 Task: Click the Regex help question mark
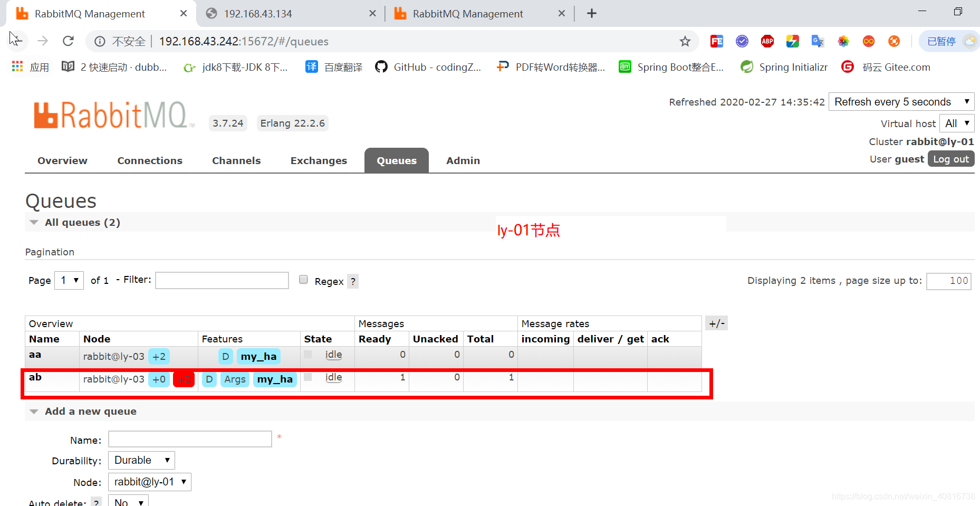tap(353, 281)
